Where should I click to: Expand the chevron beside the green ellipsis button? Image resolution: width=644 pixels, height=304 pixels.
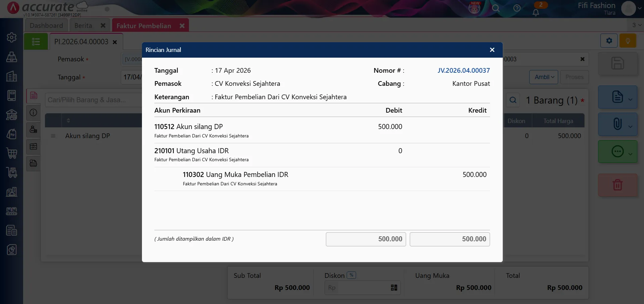point(630,154)
